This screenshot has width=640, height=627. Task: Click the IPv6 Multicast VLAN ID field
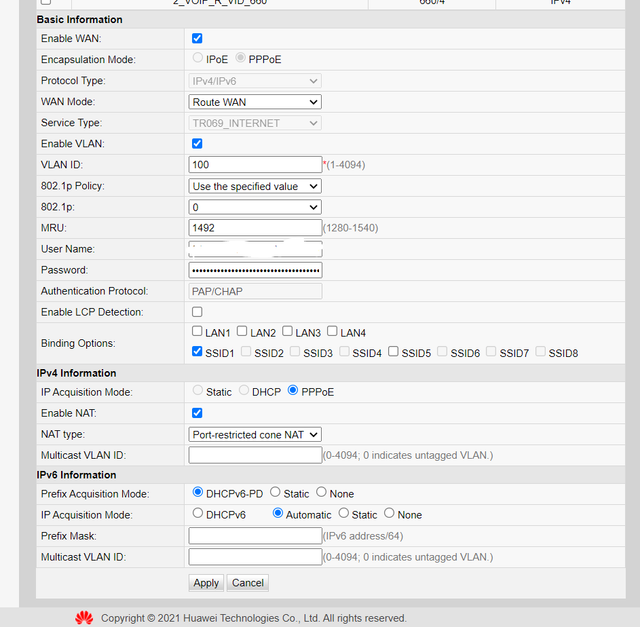pyautogui.click(x=255, y=557)
